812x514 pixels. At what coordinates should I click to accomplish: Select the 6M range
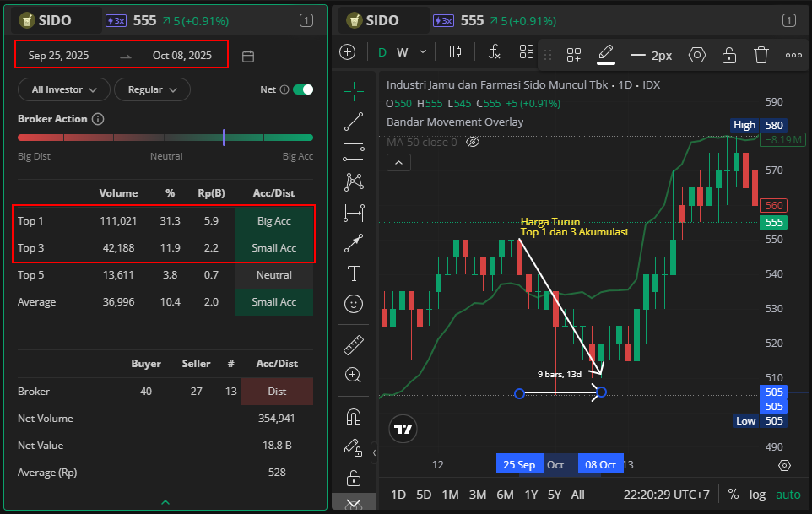point(505,495)
